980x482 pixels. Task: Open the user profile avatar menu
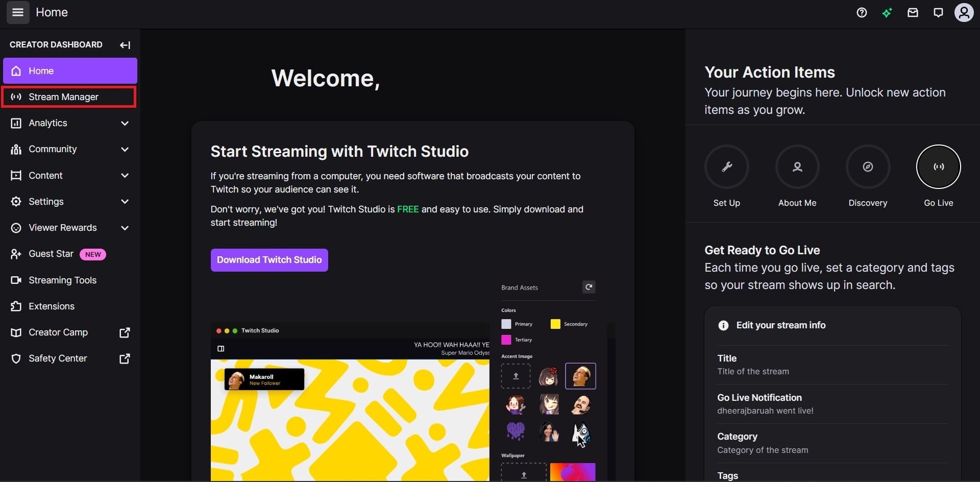tap(964, 13)
